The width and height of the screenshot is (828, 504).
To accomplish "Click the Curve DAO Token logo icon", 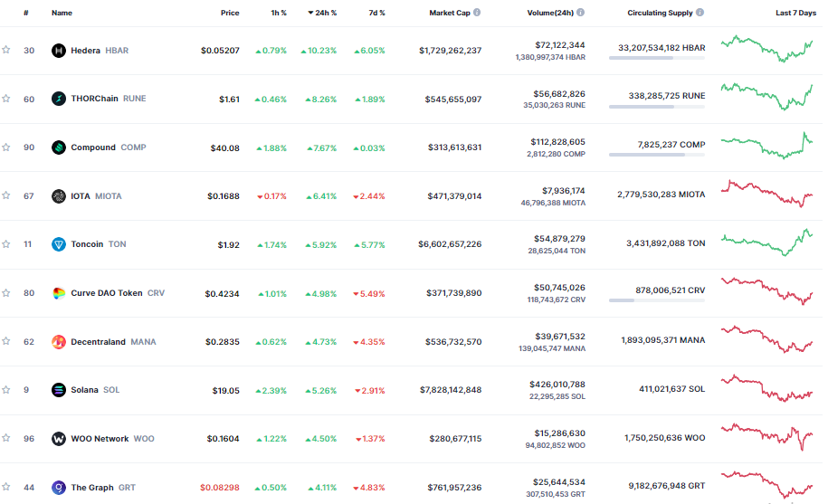I will tap(59, 293).
